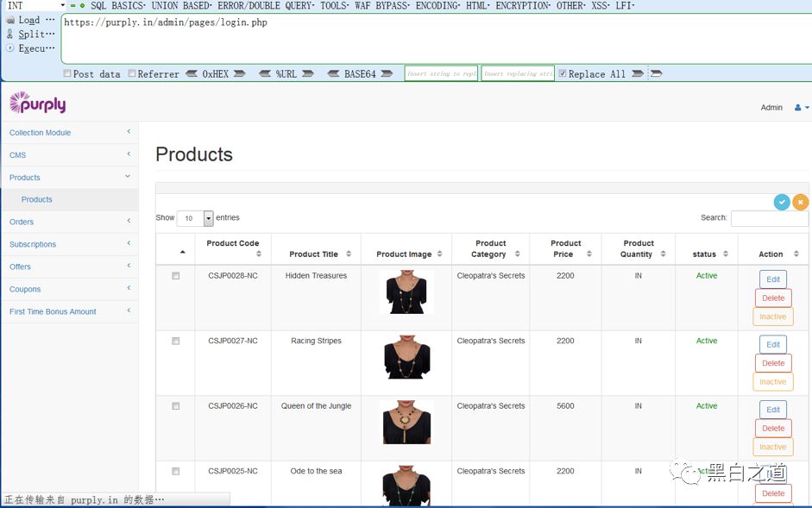Click Edit for Hidden Treasures product
812x508 pixels.
pos(773,279)
